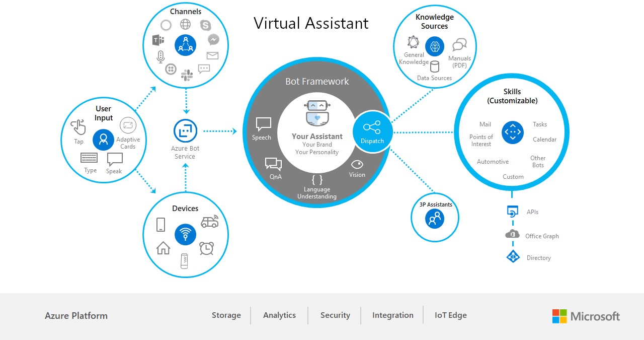
Task: Click the Adaptive Cards icon
Action: pyautogui.click(x=128, y=125)
